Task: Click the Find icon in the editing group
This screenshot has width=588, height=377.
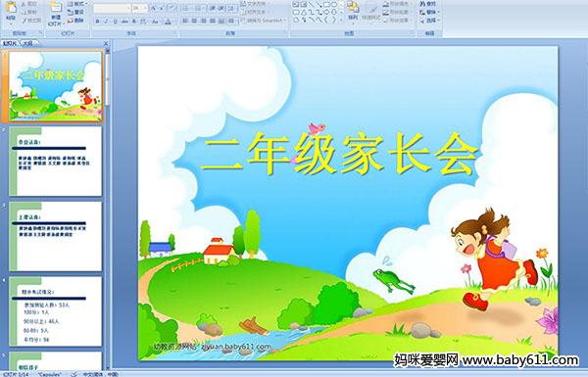Action: (x=428, y=4)
